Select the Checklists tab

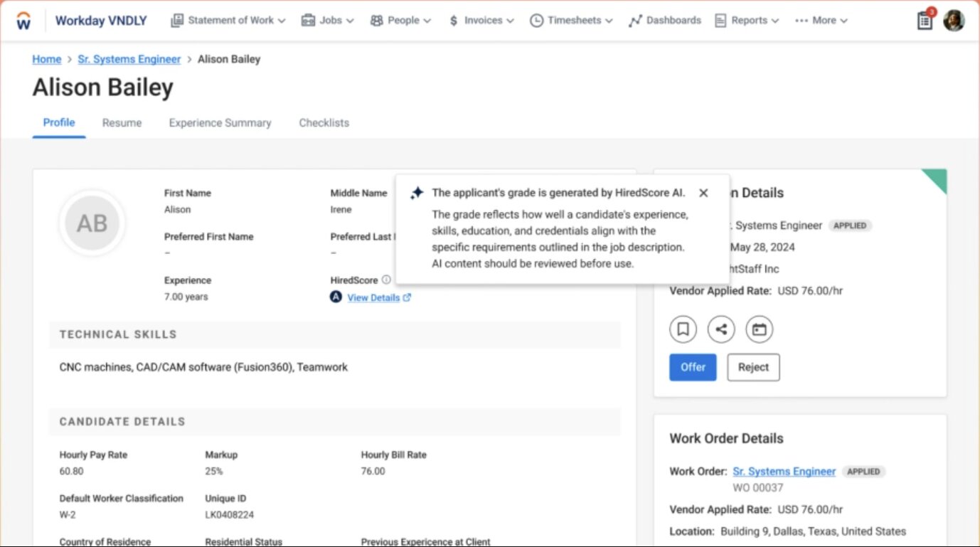tap(324, 123)
